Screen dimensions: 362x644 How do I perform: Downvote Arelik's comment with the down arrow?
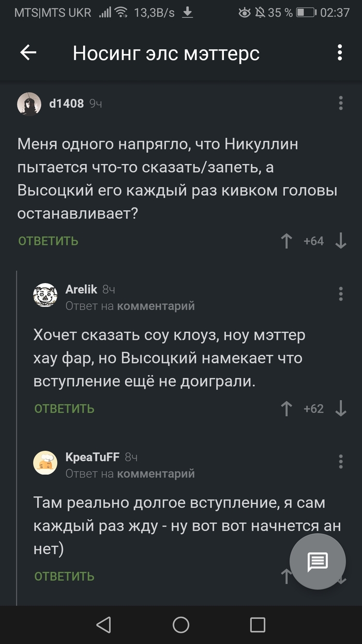point(341,408)
